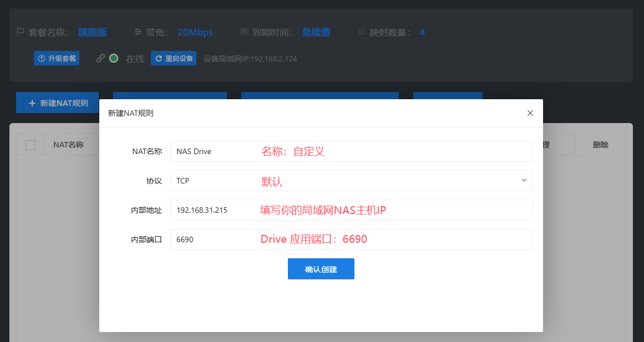Viewport: 644px width, 342px height.
Task: Click the 删除 column header
Action: (x=600, y=145)
